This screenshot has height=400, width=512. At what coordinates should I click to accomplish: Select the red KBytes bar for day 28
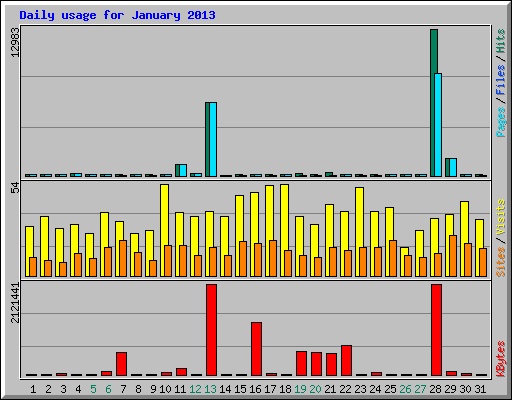click(x=436, y=330)
